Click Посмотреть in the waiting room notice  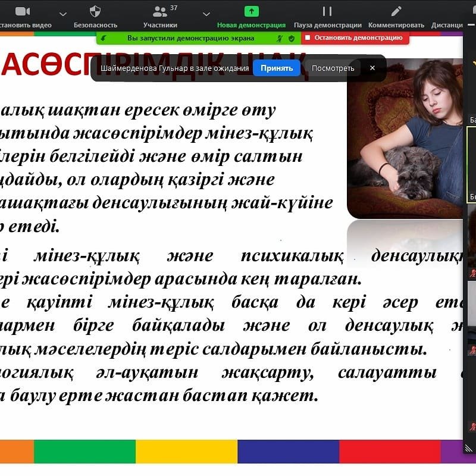coord(333,68)
